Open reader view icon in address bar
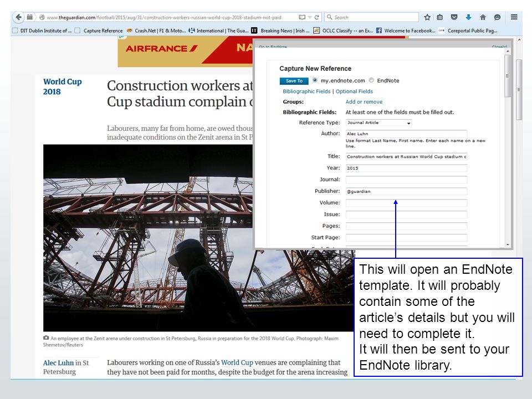Image resolution: width=532 pixels, height=399 pixels. coord(301,17)
